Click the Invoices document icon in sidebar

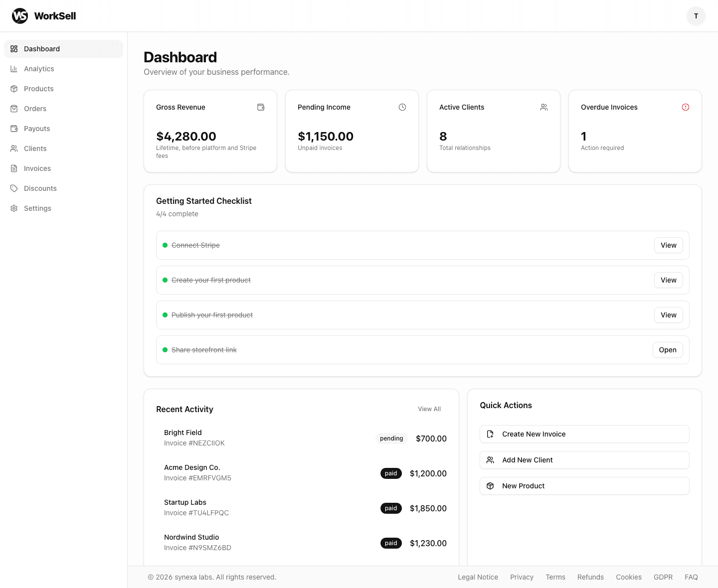click(x=14, y=168)
